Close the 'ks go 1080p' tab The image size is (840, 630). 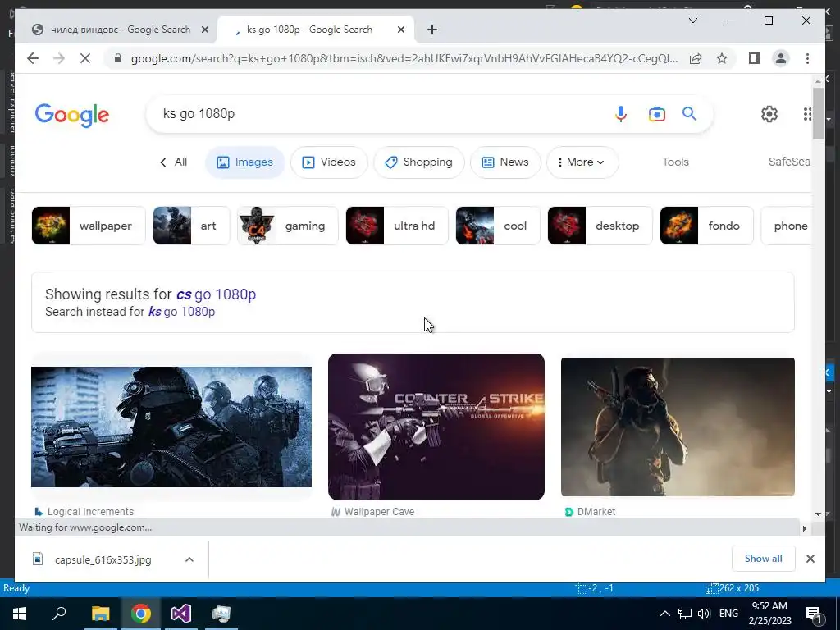400,30
